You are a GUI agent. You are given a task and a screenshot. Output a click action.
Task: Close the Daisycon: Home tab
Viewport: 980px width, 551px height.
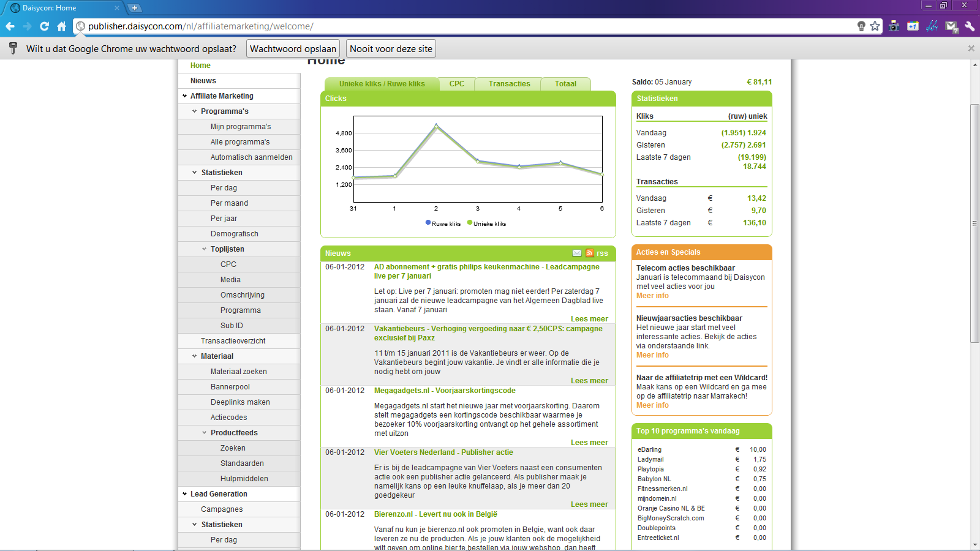pyautogui.click(x=117, y=8)
